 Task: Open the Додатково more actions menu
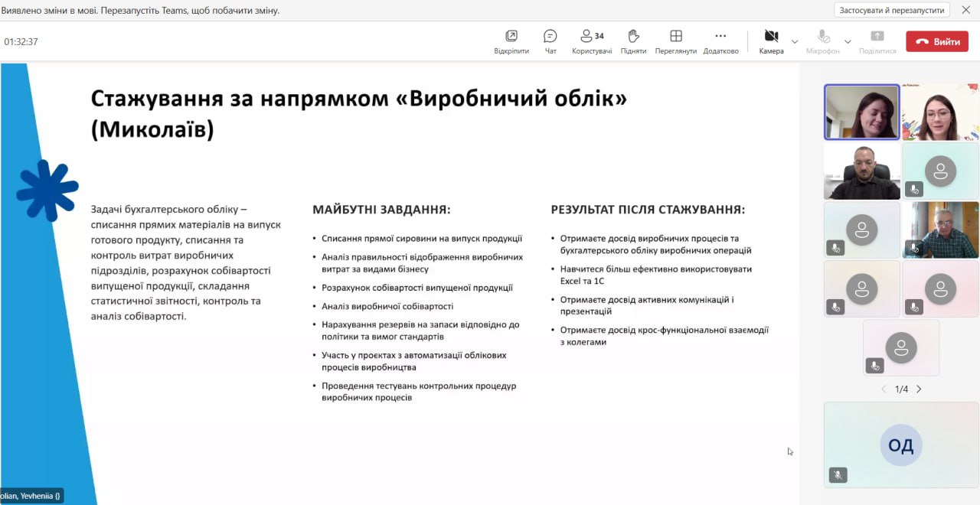[720, 41]
